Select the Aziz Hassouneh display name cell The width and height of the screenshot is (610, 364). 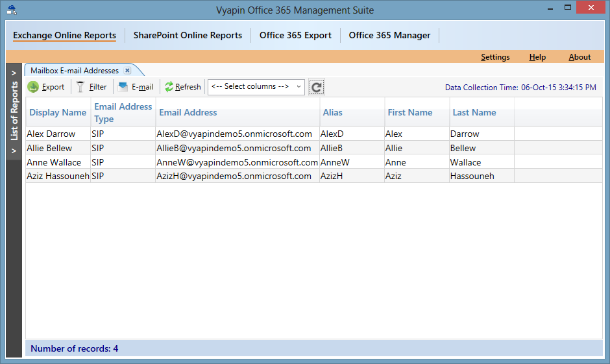point(58,176)
